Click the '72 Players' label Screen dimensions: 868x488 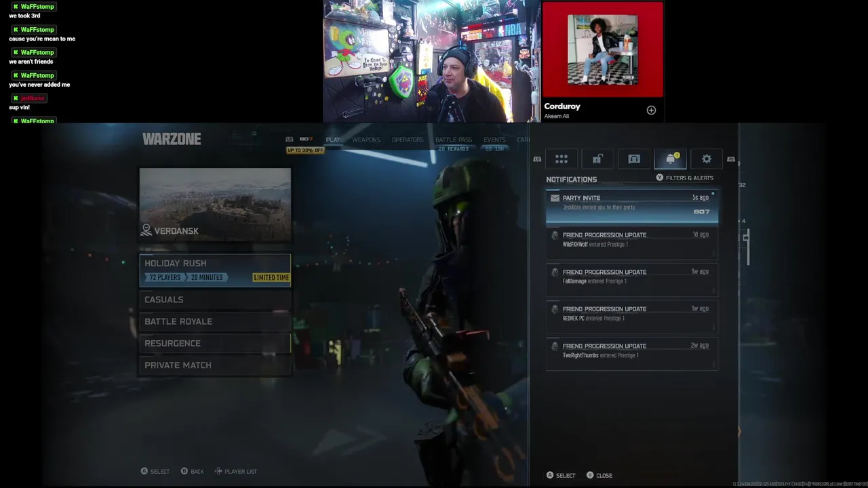point(165,277)
